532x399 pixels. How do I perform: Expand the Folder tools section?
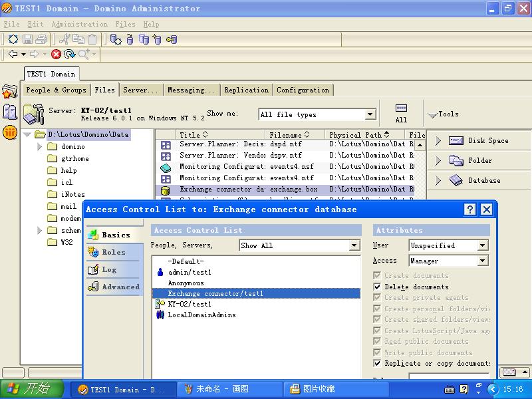click(438, 160)
